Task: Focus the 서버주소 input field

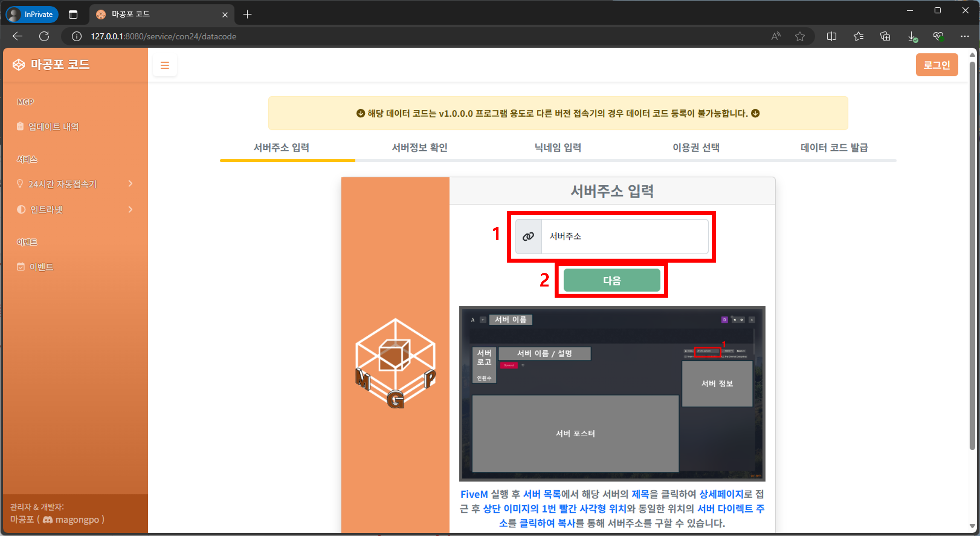Action: [x=625, y=236]
